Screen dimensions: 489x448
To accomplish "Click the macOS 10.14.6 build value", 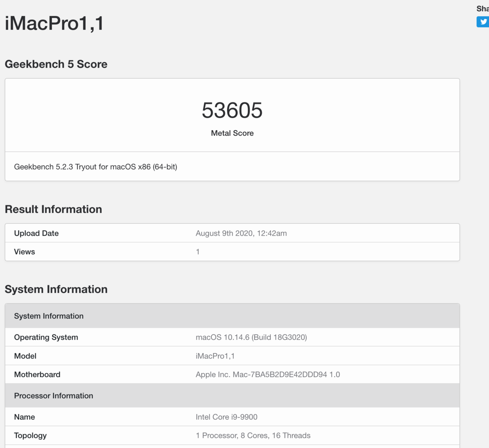I will pos(251,337).
